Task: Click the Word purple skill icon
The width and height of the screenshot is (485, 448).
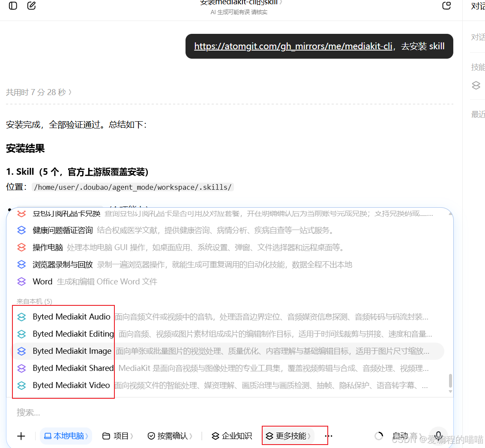Action: [21, 282]
